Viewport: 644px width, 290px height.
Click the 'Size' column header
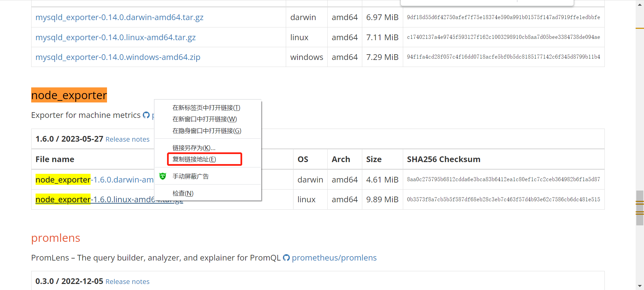point(374,159)
